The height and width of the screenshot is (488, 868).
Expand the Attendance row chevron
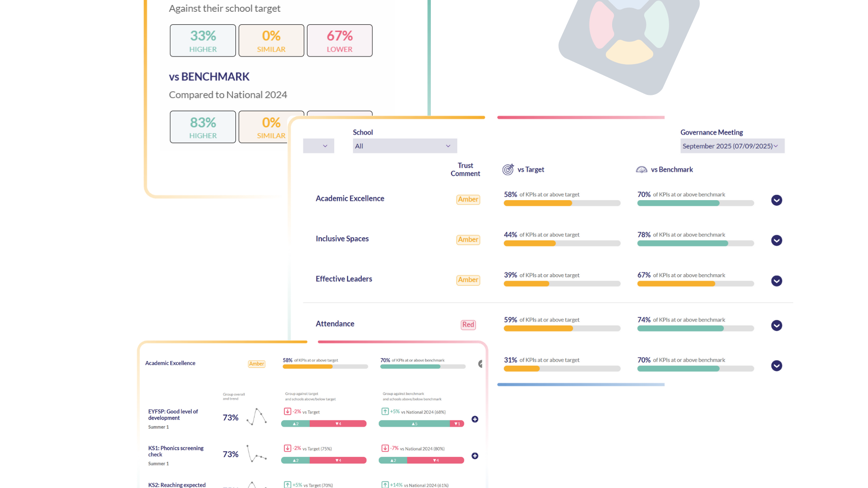777,325
